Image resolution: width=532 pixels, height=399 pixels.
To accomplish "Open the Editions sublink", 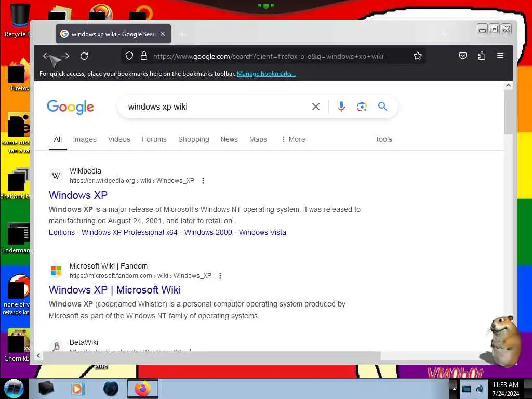I will [x=62, y=232].
